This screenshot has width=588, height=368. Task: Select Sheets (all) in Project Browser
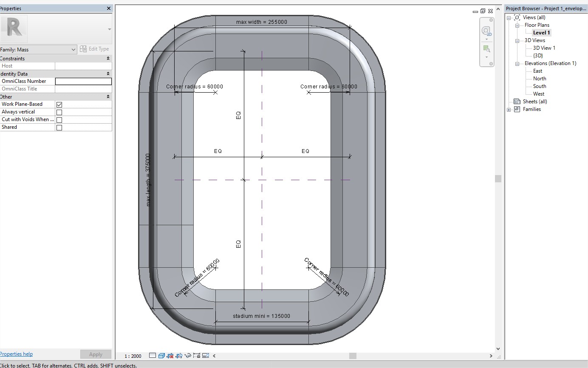535,102
